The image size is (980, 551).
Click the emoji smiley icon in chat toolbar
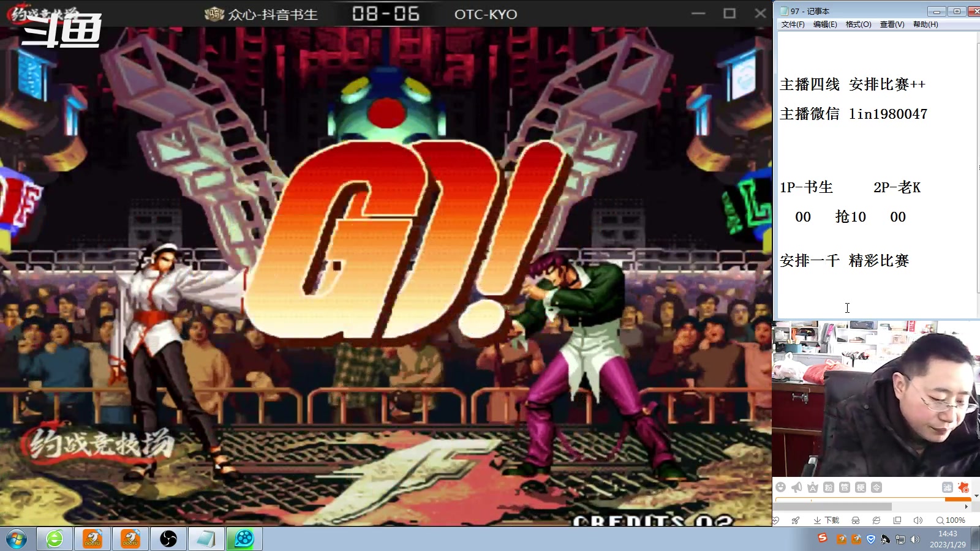781,487
